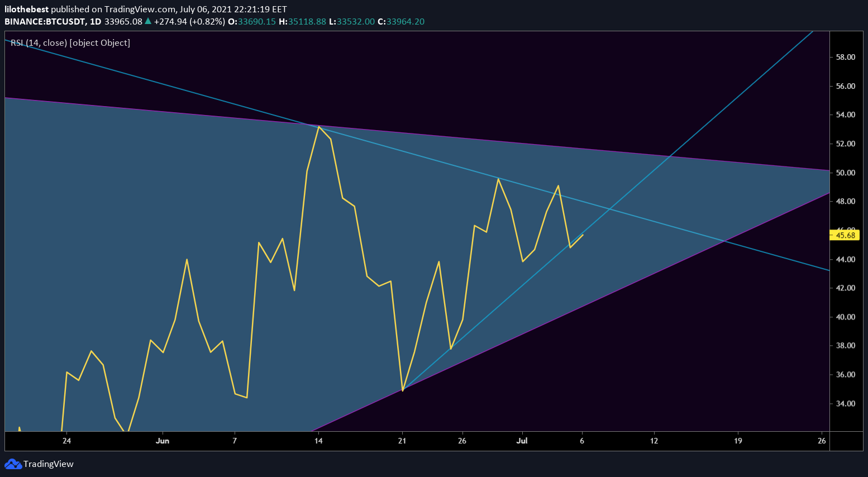This screenshot has height=477, width=868.
Task: Click the 24 date label on the time axis
Action: click(66, 441)
